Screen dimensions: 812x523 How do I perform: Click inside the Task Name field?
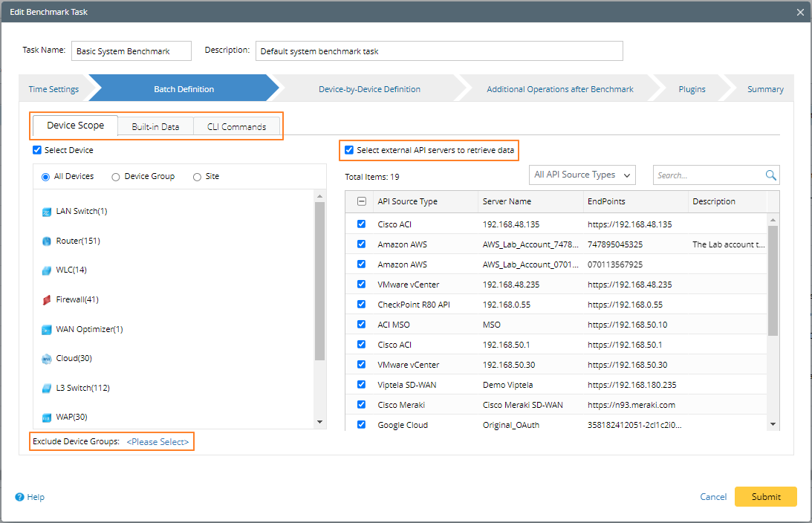tap(131, 51)
